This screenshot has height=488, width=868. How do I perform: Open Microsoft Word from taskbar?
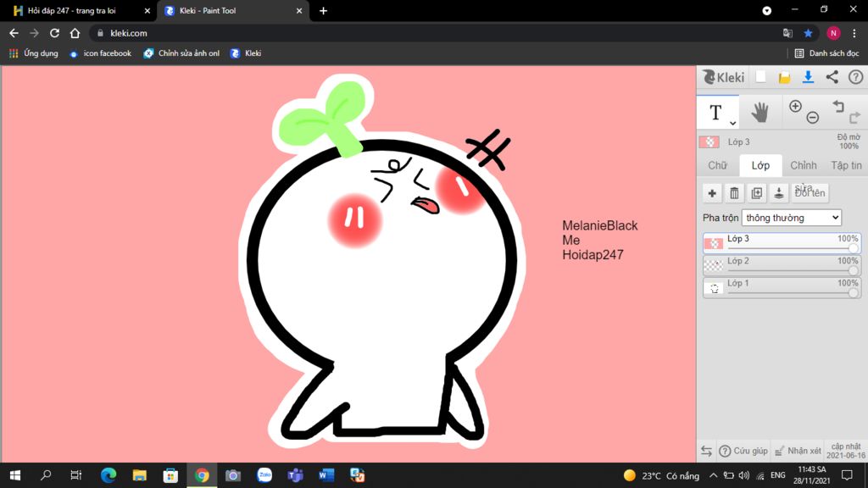[326, 475]
